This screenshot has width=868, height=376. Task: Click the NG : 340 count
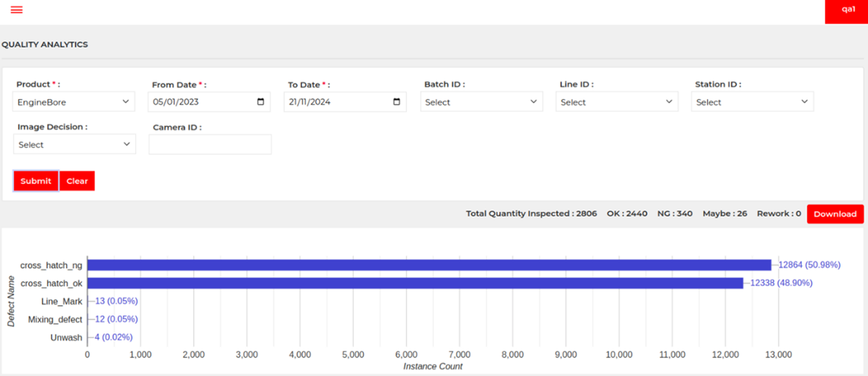click(675, 213)
